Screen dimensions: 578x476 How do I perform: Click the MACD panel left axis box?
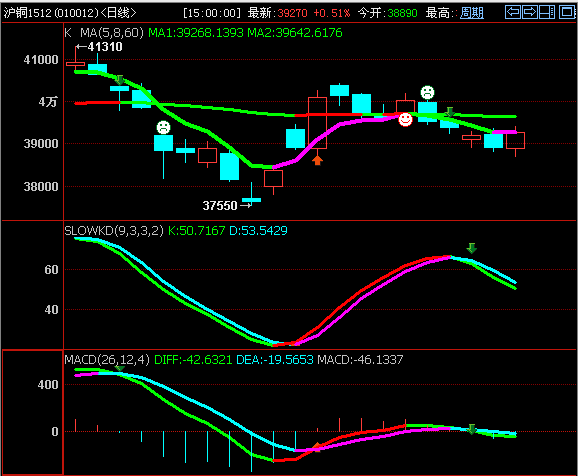point(33,412)
